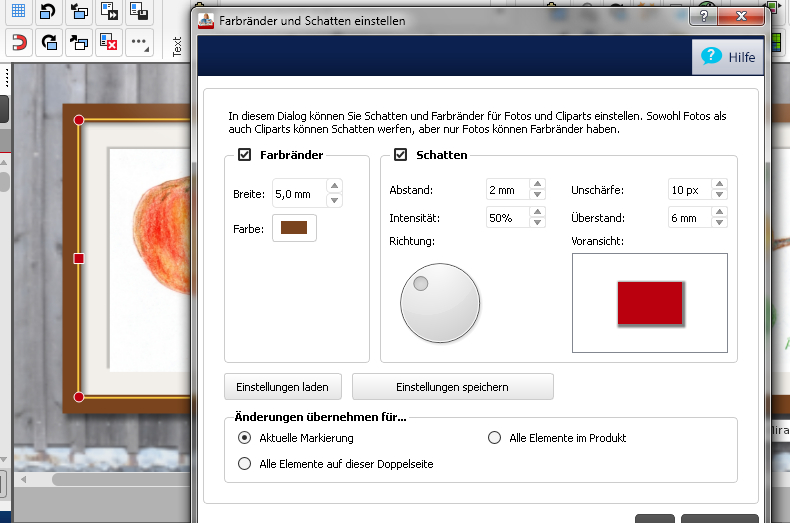The image size is (790, 523).
Task: Rotate selected object counterclockwise
Action: click(x=48, y=11)
